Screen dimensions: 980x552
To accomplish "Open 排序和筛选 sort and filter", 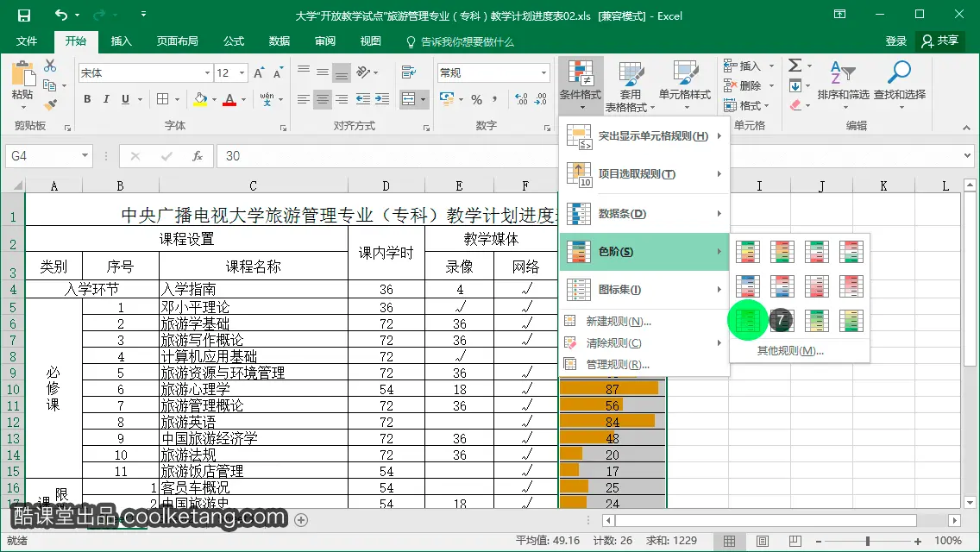I will click(843, 85).
